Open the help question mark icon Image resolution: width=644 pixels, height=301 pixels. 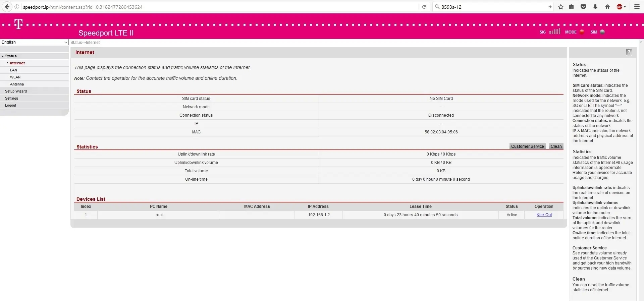pyautogui.click(x=629, y=52)
